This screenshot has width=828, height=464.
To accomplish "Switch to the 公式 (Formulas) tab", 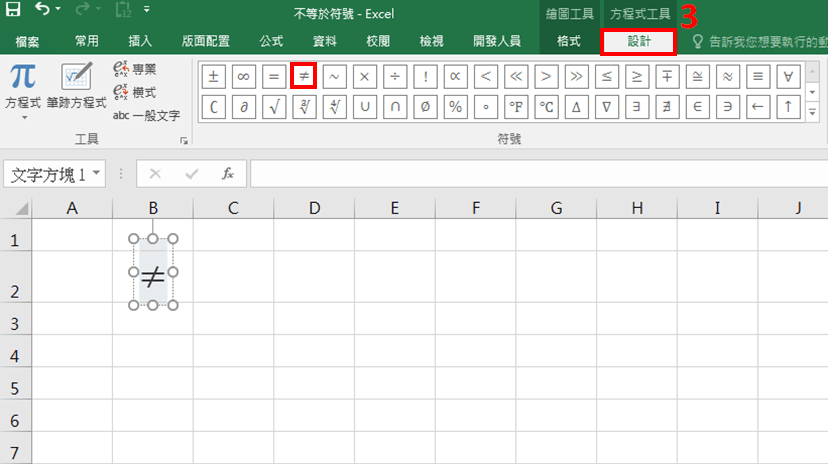I will point(270,41).
